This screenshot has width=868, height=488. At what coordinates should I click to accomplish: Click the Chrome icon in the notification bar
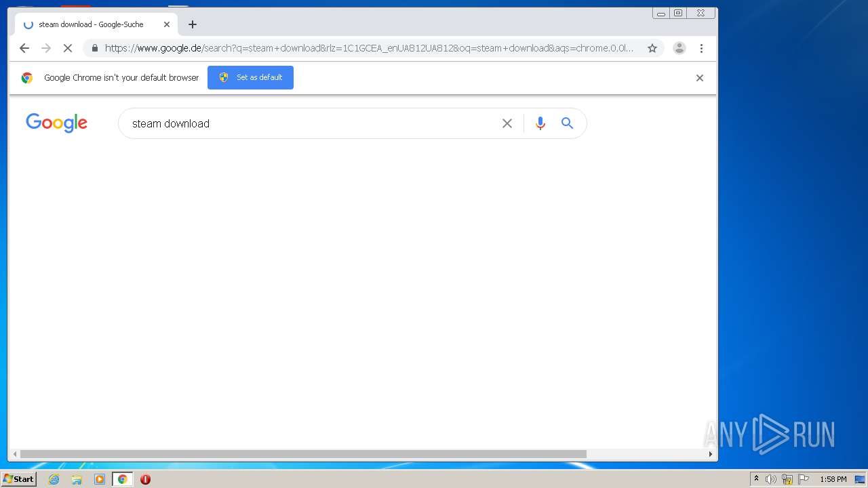tap(26, 78)
